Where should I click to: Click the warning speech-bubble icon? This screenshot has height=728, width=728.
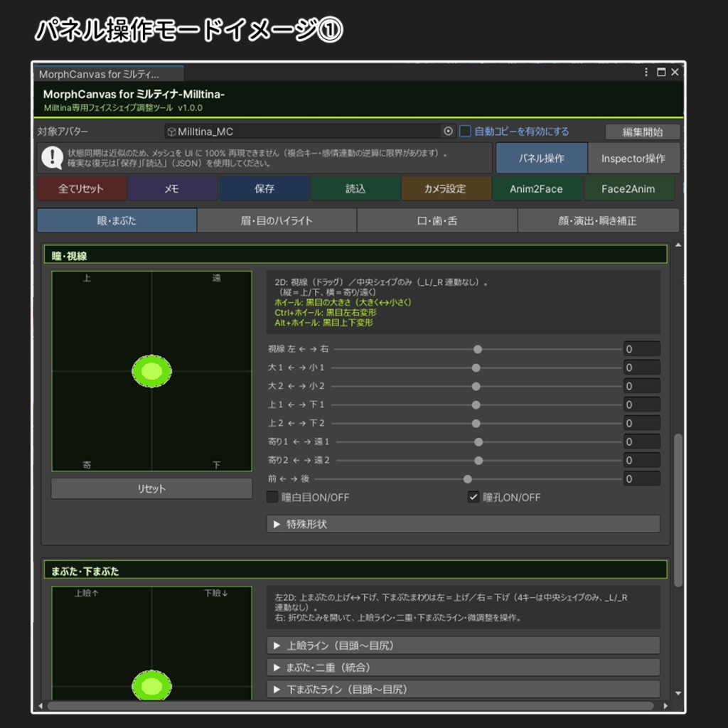point(54,158)
